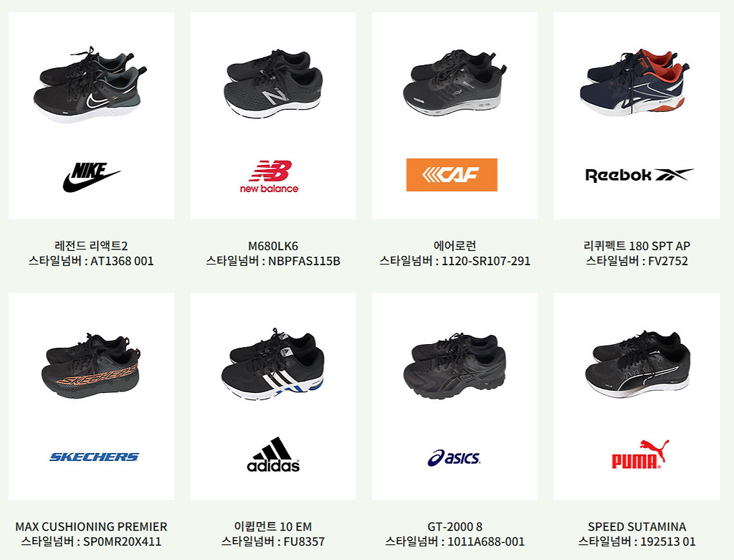Select the navy Reebok shoe image

(x=634, y=82)
